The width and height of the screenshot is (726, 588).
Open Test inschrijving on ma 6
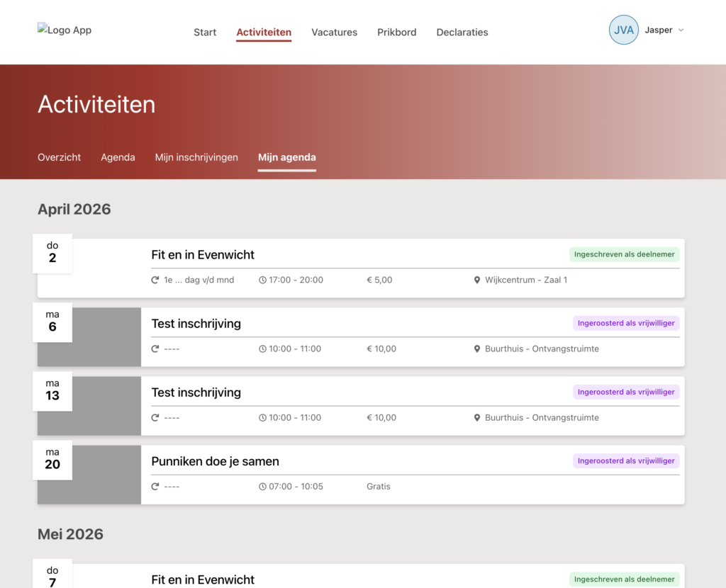tap(196, 324)
